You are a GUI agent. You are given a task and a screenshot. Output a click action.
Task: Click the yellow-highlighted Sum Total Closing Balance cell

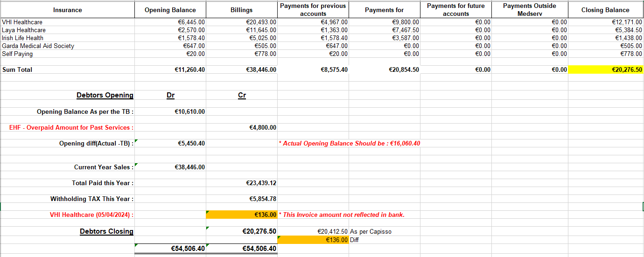pyautogui.click(x=605, y=69)
